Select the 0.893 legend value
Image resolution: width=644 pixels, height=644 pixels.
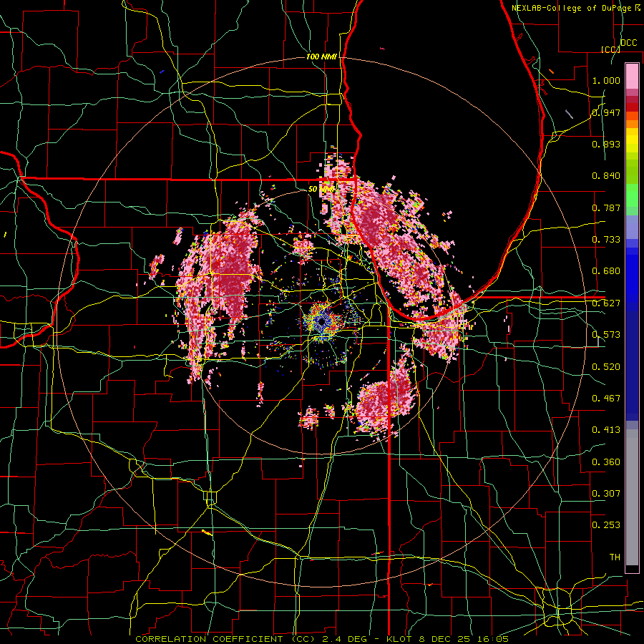[x=606, y=144]
